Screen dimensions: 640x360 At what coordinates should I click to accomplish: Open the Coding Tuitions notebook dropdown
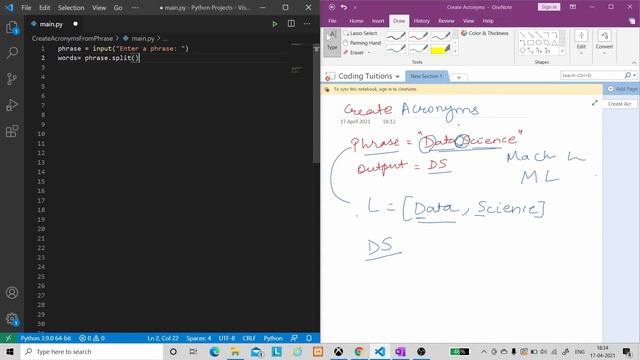coord(397,76)
